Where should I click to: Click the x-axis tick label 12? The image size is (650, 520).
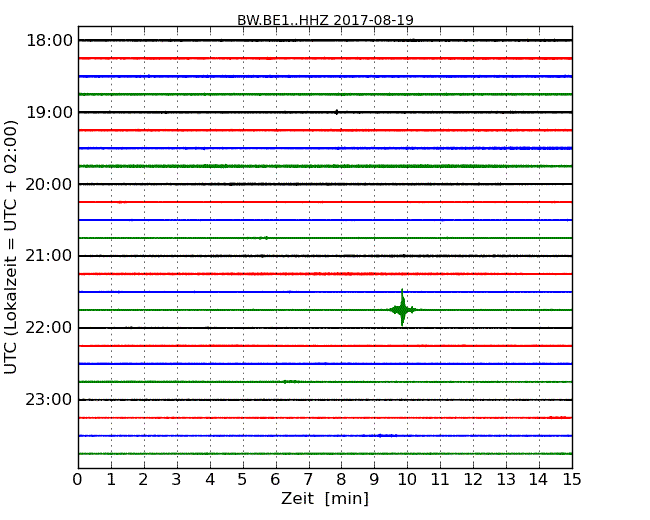pyautogui.click(x=473, y=479)
